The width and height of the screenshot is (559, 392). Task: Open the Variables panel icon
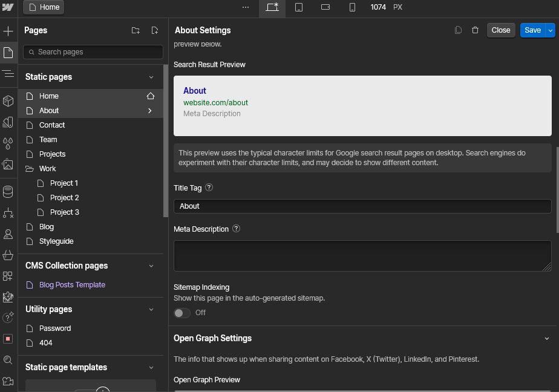[x=8, y=122]
